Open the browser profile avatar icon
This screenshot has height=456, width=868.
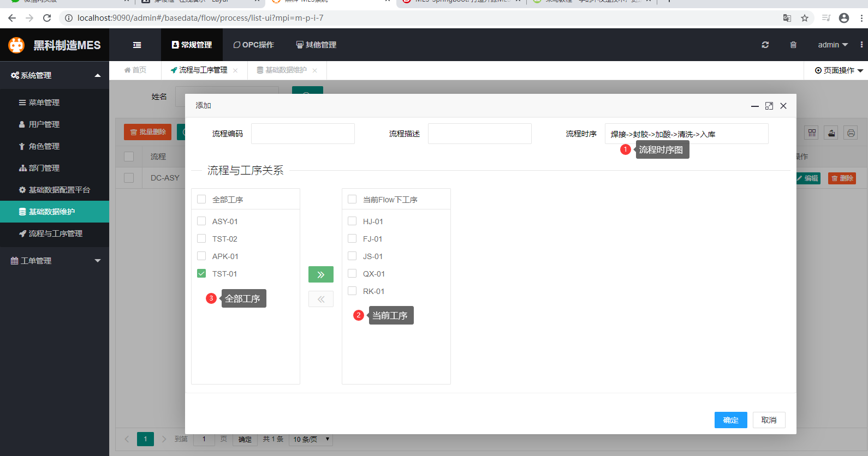coord(844,18)
